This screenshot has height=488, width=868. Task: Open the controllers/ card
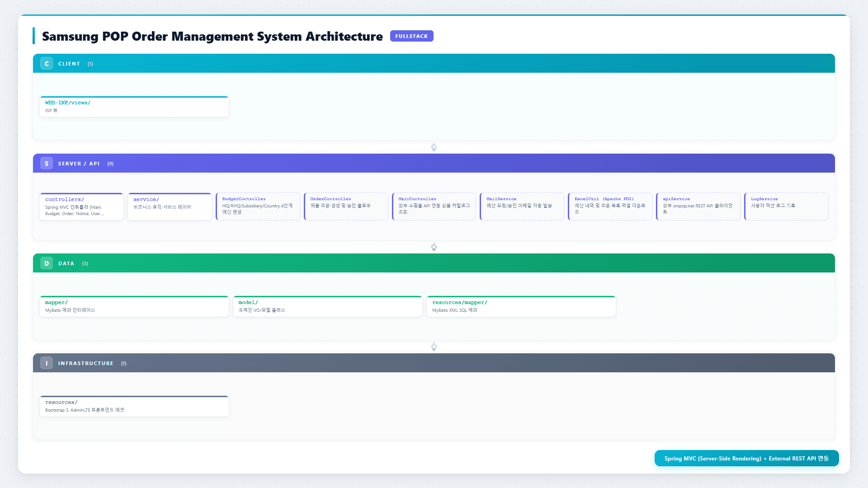click(81, 206)
